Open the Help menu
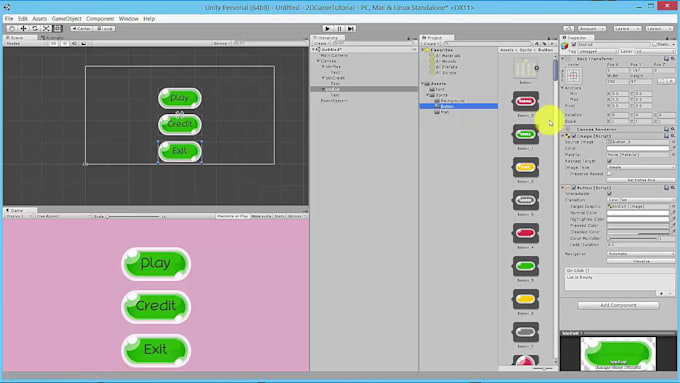The height and width of the screenshot is (383, 680). coord(149,19)
